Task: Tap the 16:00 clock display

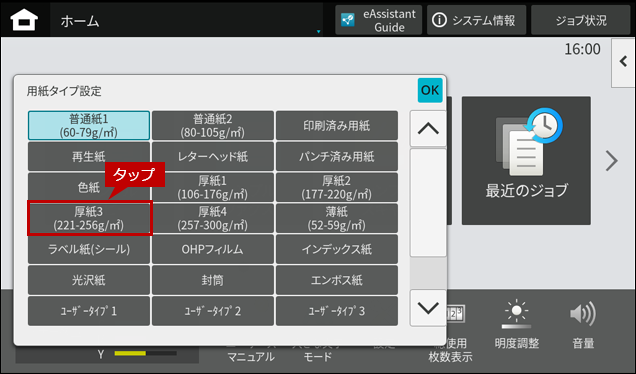Action: (x=582, y=49)
